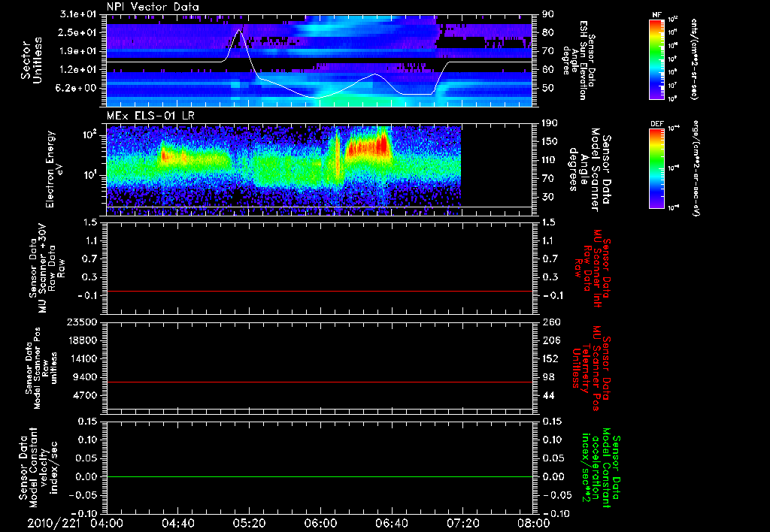Select the 06:00 time axis label

pyautogui.click(x=320, y=523)
